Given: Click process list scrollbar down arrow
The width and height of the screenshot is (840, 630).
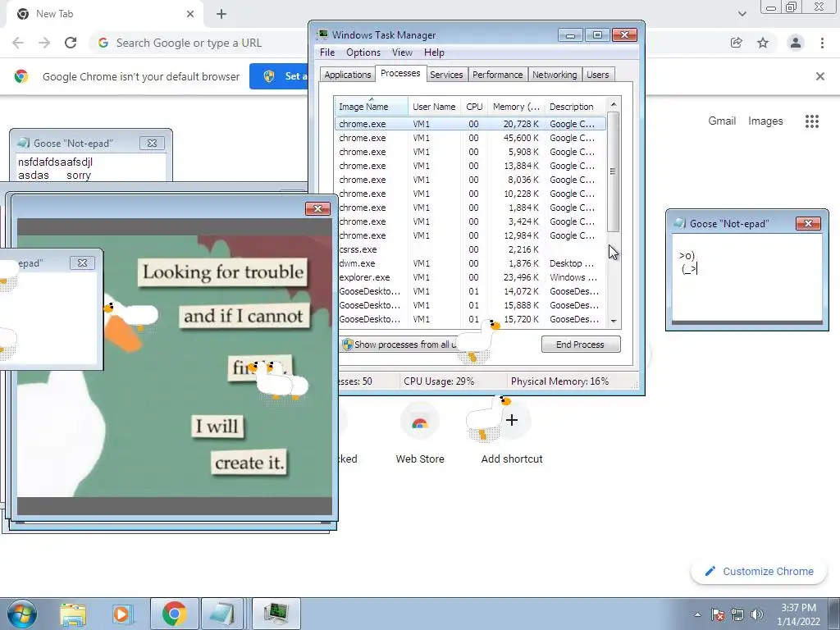Looking at the screenshot, I should (x=614, y=321).
